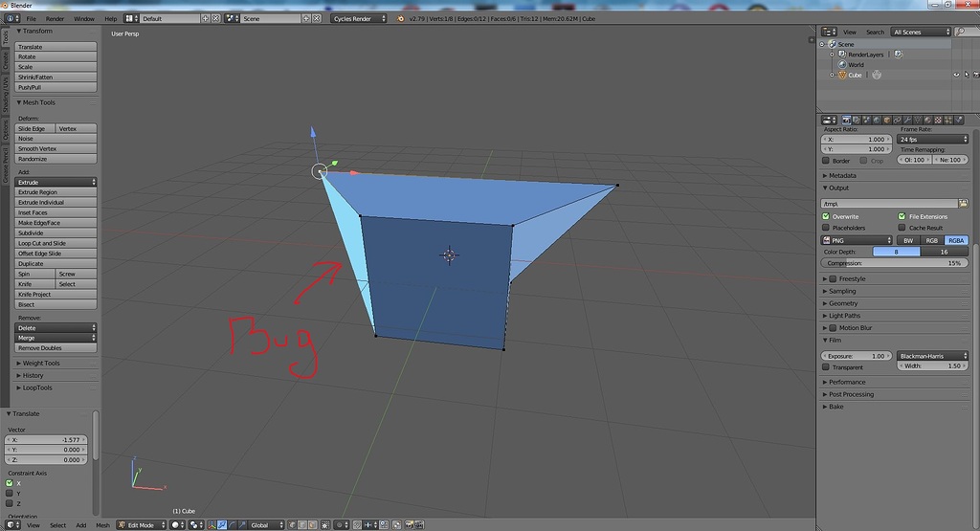Click the OpenGL render image icon
Viewport: 980px width, 531px height.
coord(410,525)
